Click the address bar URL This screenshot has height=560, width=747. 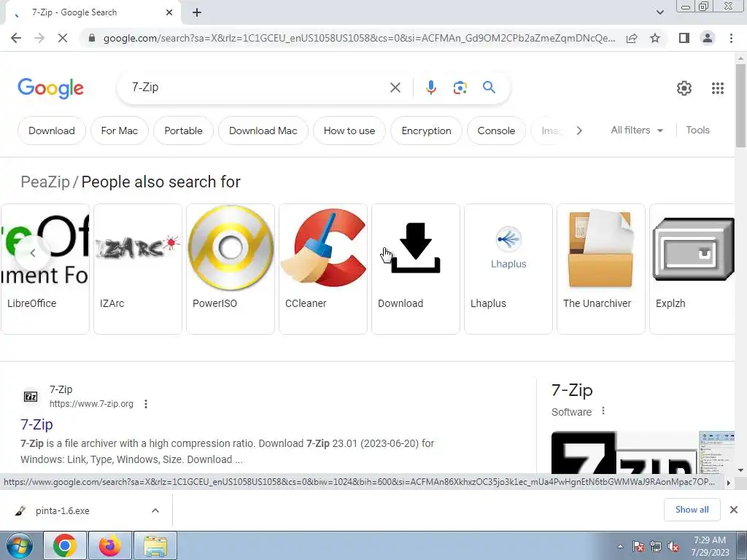(359, 38)
